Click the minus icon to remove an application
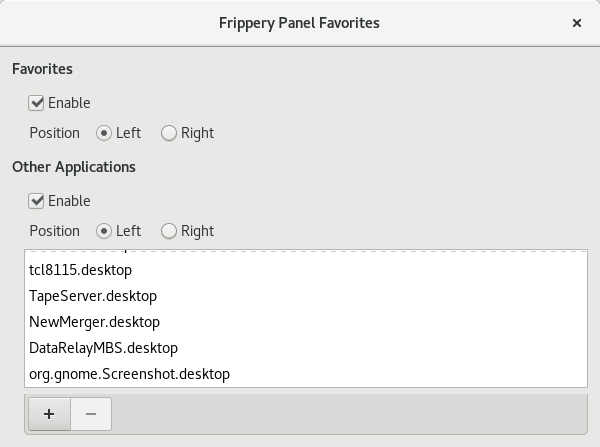 coord(91,414)
